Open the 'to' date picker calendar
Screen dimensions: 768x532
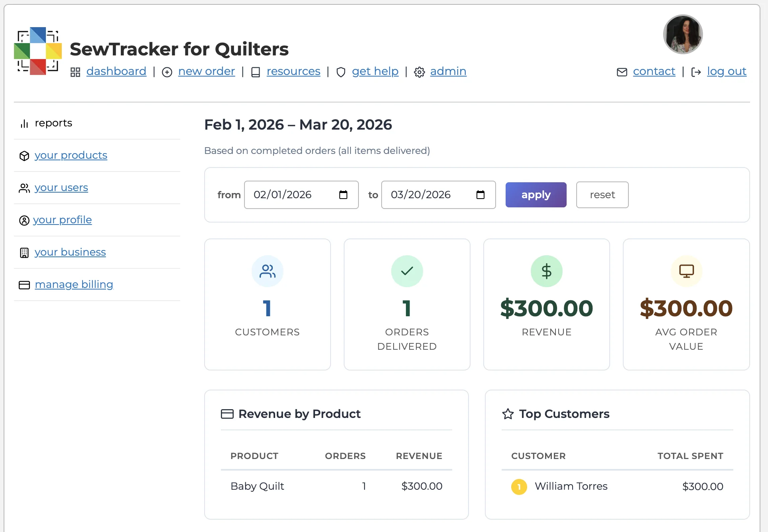(x=480, y=195)
